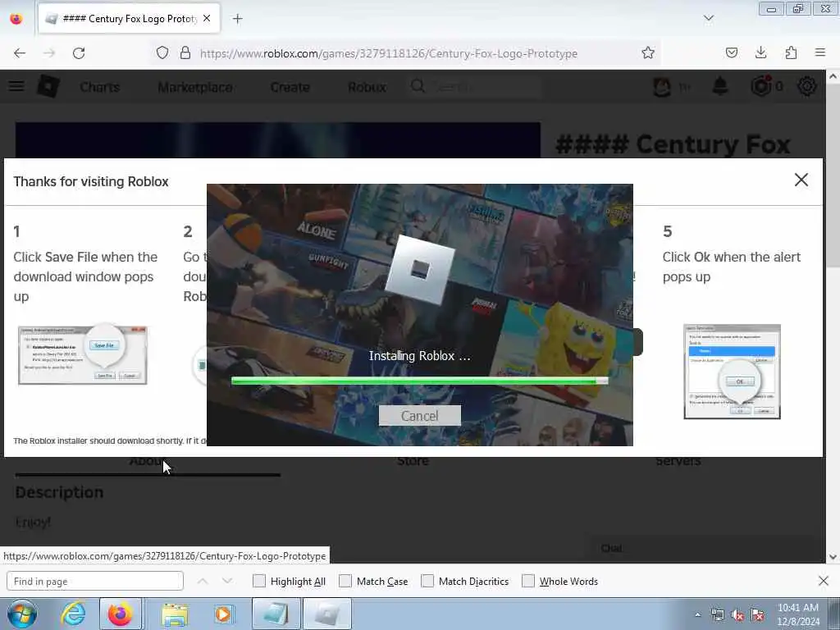The height and width of the screenshot is (630, 840).
Task: Open Roblox user avatar profile
Action: point(662,86)
